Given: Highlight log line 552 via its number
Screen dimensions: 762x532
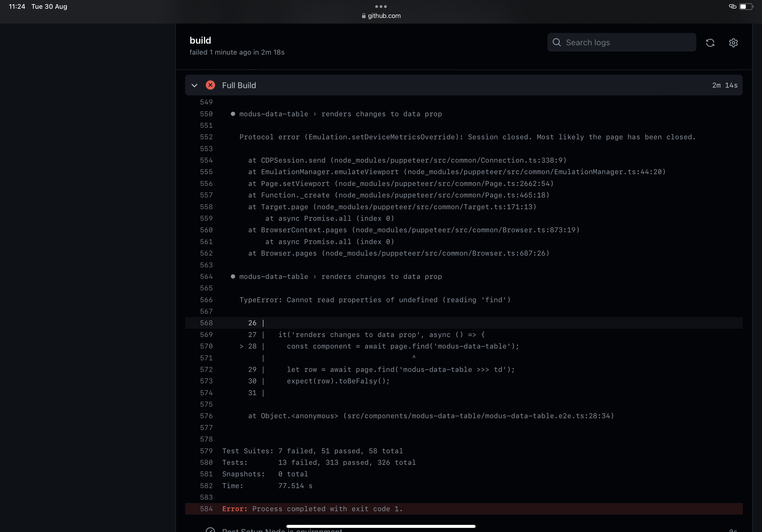Looking at the screenshot, I should (x=206, y=137).
